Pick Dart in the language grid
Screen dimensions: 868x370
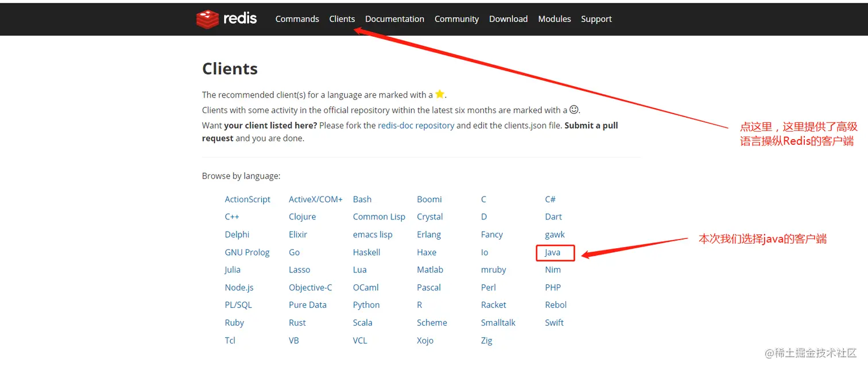(553, 217)
